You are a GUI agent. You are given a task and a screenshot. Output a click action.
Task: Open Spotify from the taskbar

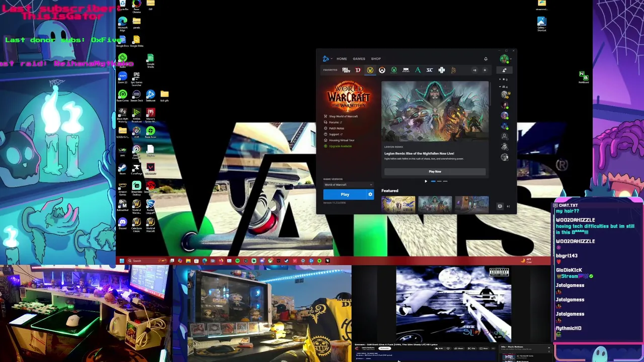pyautogui.click(x=237, y=260)
